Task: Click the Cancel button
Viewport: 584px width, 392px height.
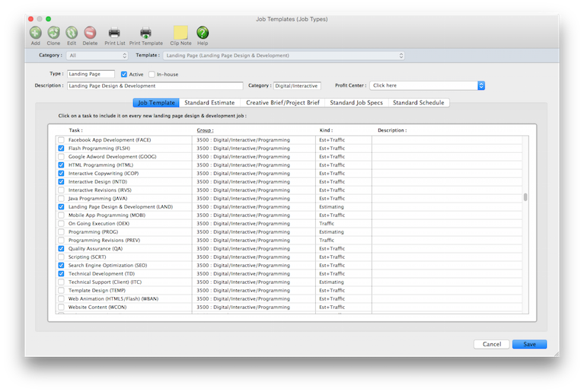Action: (x=491, y=344)
